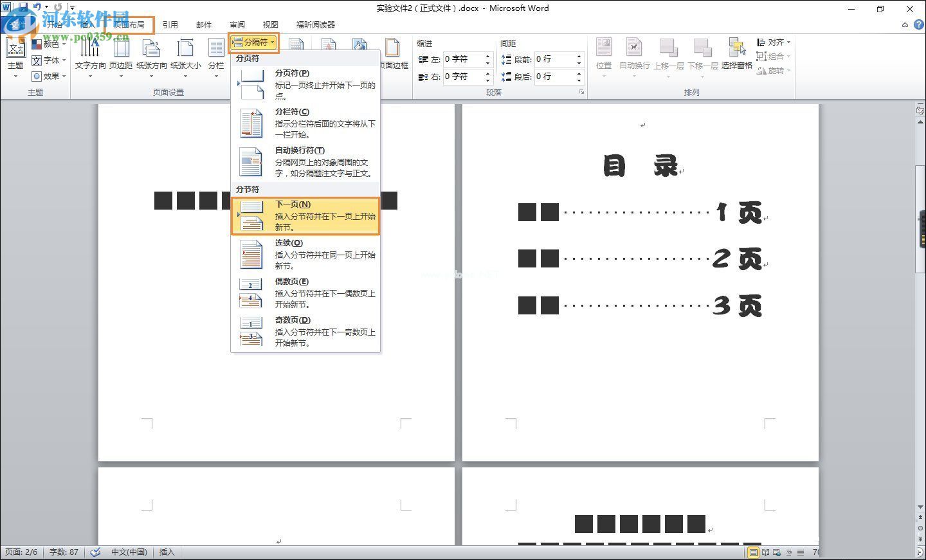
Task: Open Align (对齐) dropdown
Action: tap(774, 42)
